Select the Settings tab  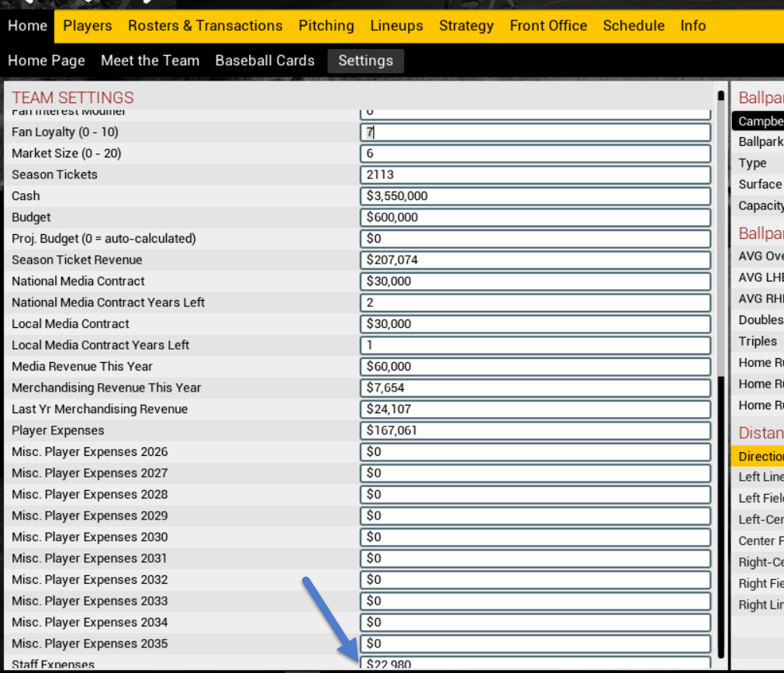365,60
